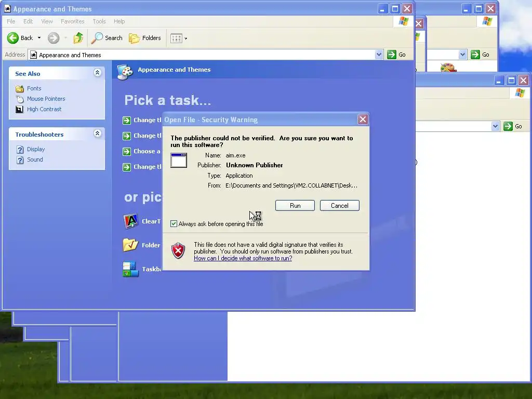532x399 pixels.
Task: Click the Sound help icon
Action: point(20,160)
